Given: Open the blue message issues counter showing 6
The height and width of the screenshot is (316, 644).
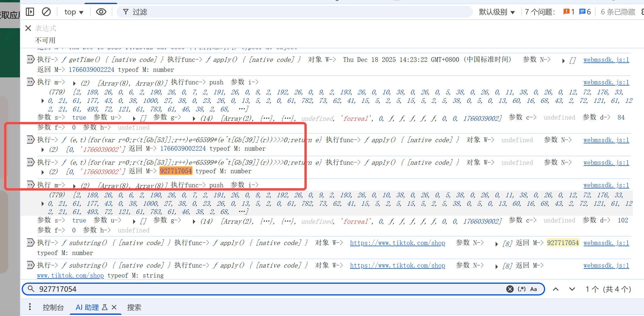Looking at the screenshot, I should click(585, 12).
